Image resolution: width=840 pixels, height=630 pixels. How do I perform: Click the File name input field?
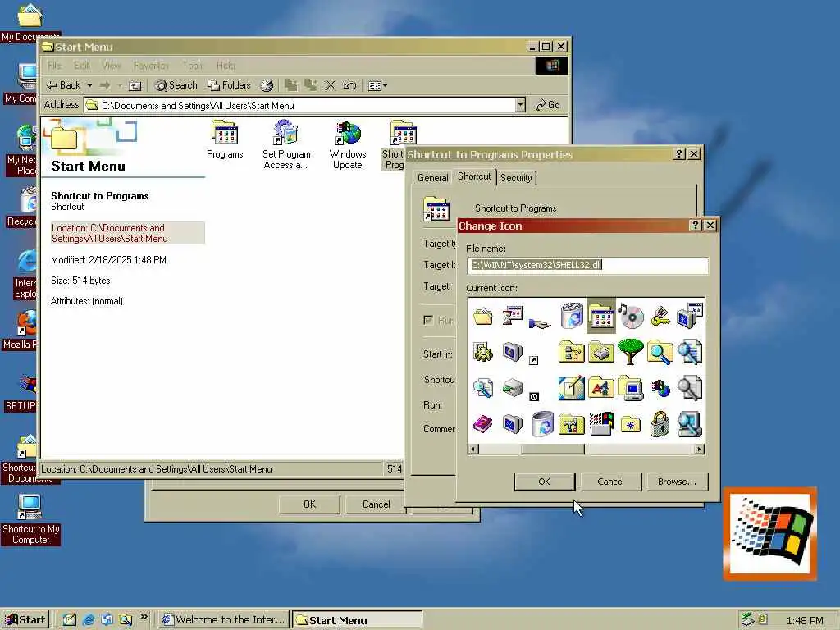click(x=587, y=265)
